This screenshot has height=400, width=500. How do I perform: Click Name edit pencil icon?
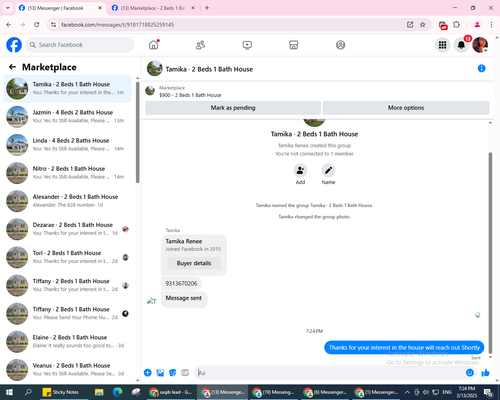pos(328,170)
